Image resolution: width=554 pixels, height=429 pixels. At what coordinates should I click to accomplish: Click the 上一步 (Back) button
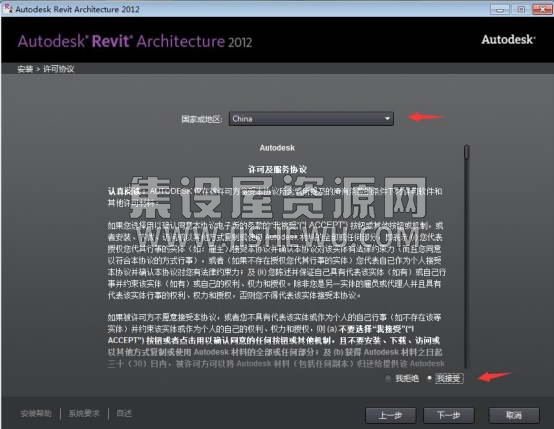click(390, 415)
